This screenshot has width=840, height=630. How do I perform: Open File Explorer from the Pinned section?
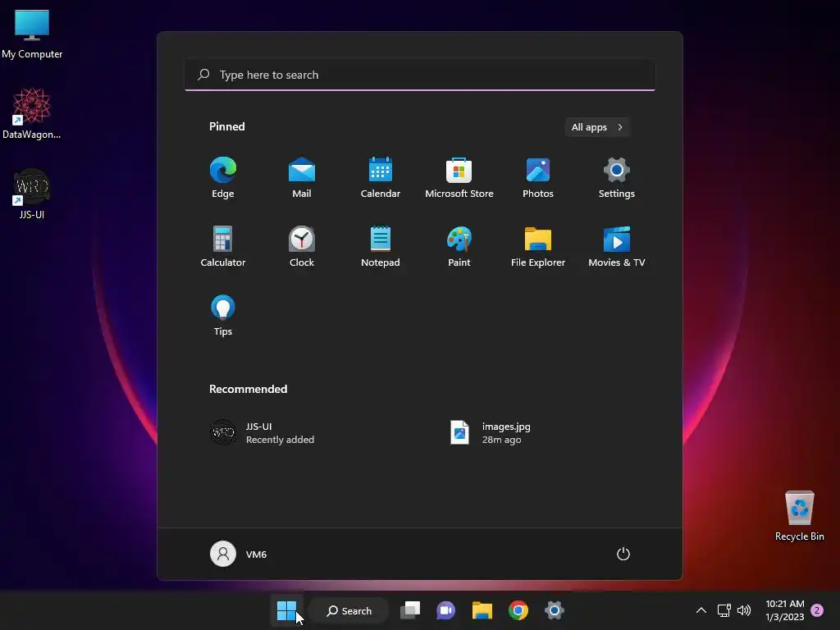point(538,246)
